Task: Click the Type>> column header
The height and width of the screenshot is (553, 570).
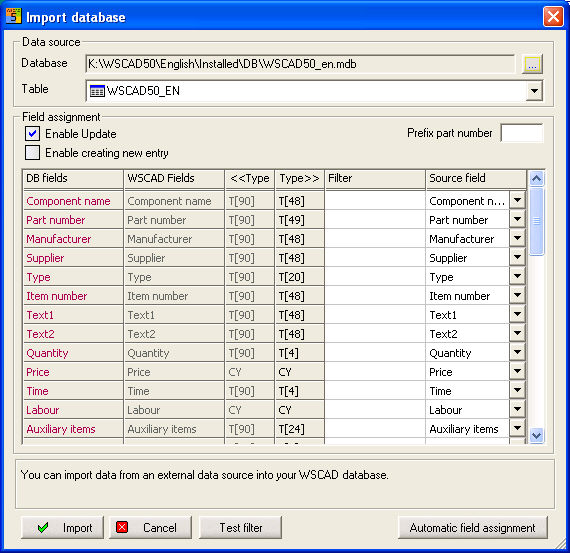Action: coord(300,179)
